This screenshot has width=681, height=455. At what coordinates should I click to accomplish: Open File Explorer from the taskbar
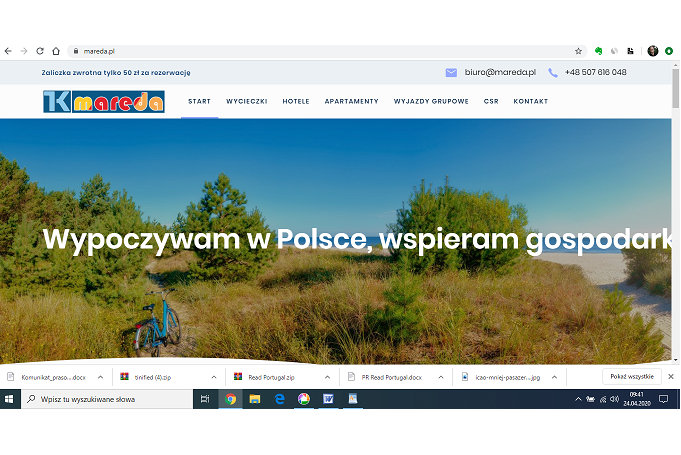(255, 399)
